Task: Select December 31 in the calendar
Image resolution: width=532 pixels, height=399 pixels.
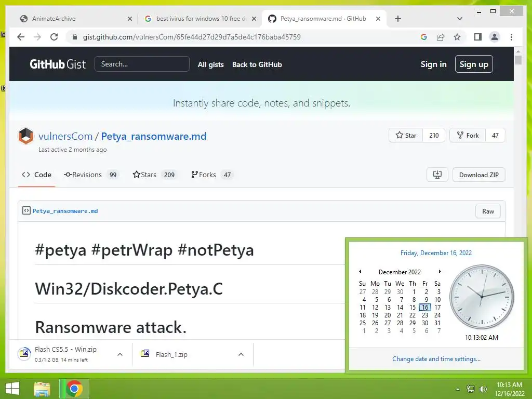Action: [x=437, y=323]
